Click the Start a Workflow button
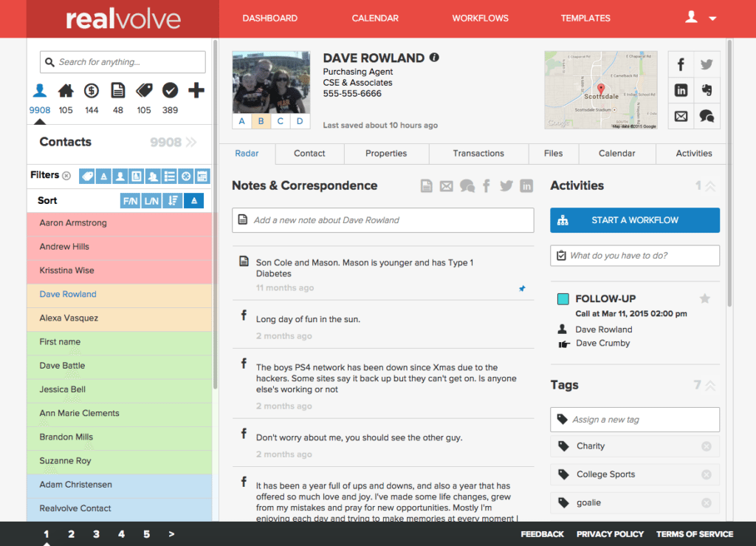This screenshot has height=546, width=756. pyautogui.click(x=634, y=220)
